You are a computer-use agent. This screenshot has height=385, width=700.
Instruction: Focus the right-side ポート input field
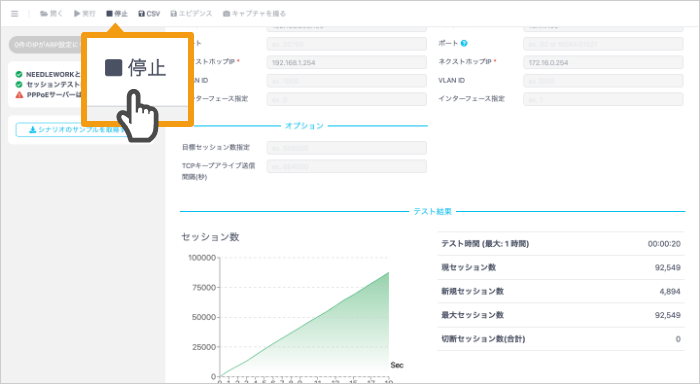[x=603, y=44]
